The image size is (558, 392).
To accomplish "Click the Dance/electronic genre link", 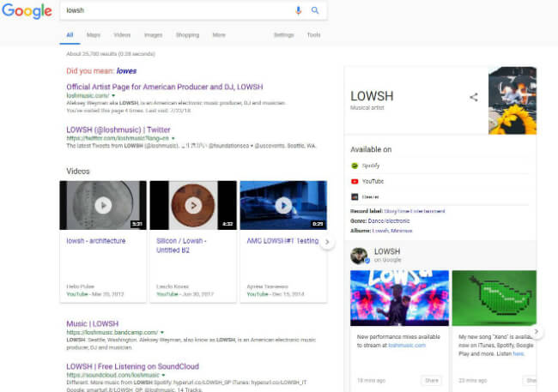I will (389, 221).
